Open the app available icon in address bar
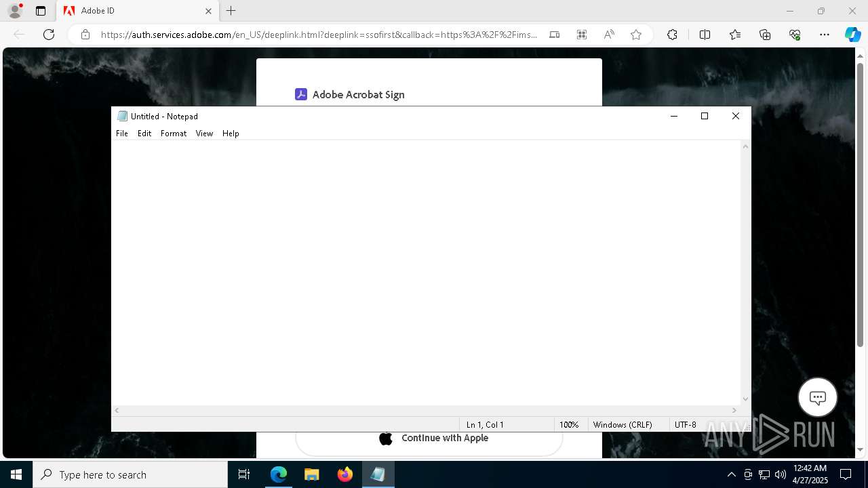868x488 pixels. (x=555, y=35)
